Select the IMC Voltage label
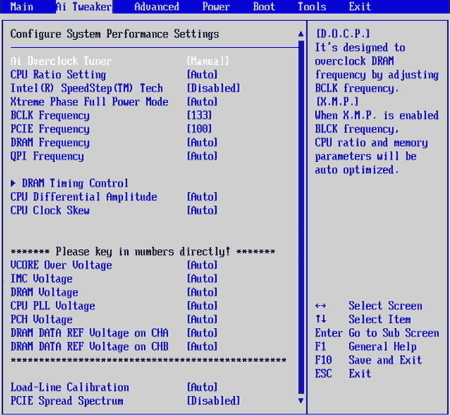Viewport: 450px width, 416px height. click(x=41, y=279)
